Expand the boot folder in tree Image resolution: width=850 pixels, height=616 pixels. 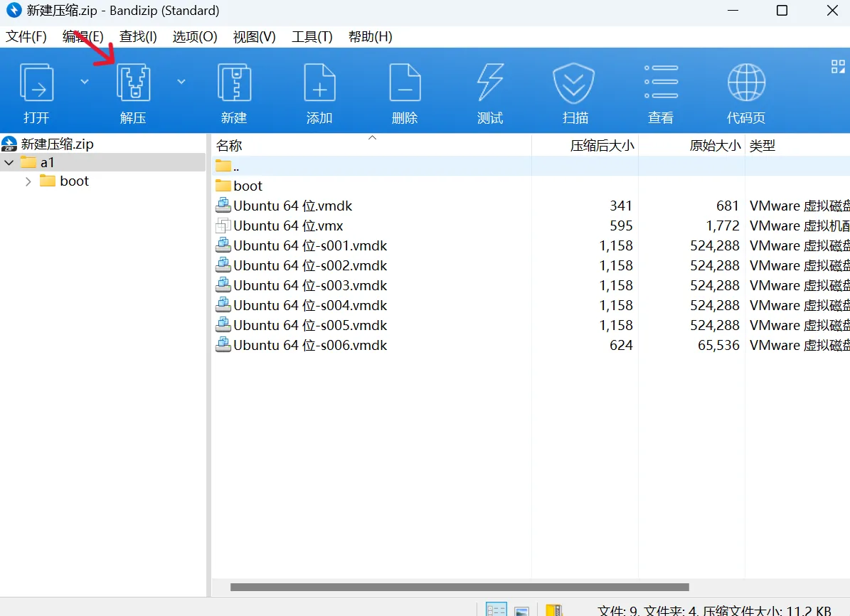click(x=28, y=181)
